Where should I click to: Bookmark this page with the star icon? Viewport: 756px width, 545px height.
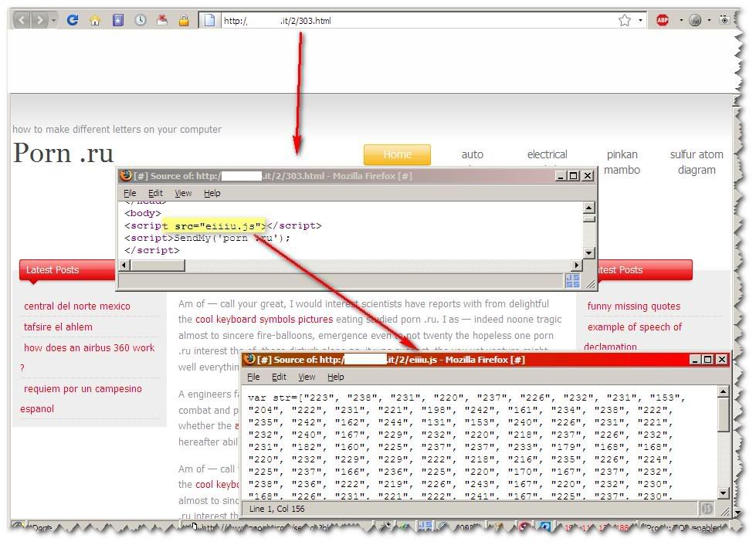624,21
